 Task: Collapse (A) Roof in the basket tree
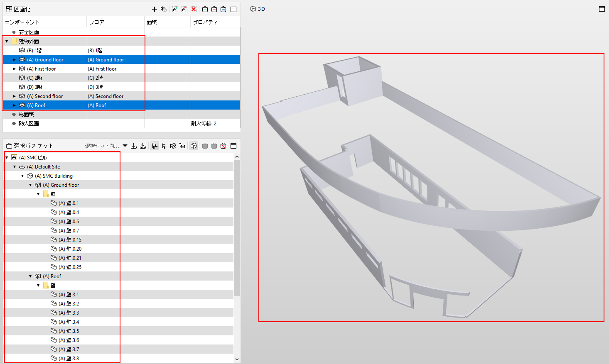pos(30,276)
